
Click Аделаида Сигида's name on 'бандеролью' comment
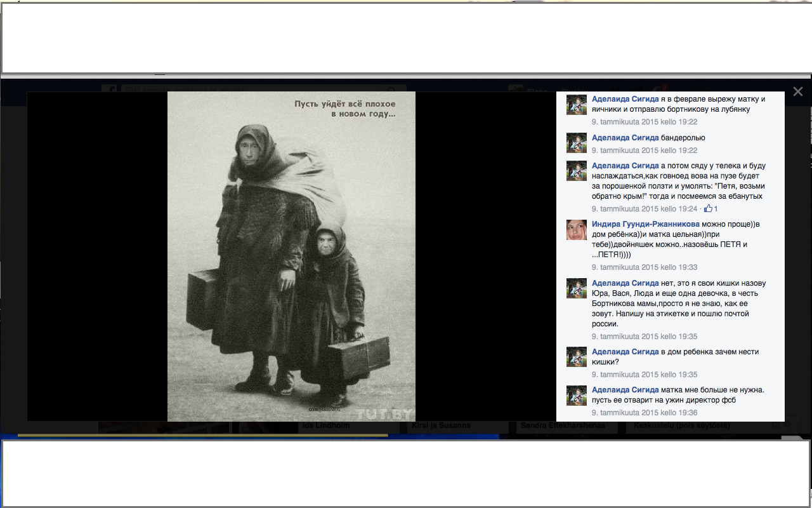pyautogui.click(x=625, y=138)
